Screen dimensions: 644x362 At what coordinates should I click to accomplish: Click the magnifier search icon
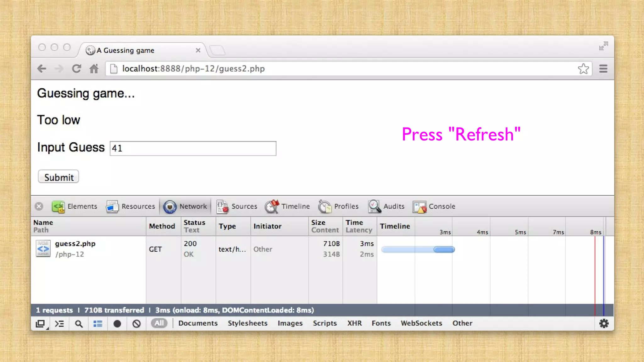click(x=79, y=323)
